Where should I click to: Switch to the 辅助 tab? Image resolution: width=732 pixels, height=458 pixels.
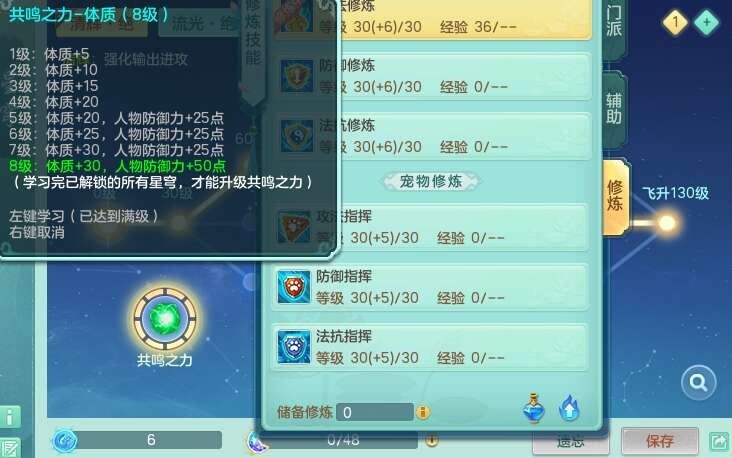[x=613, y=108]
